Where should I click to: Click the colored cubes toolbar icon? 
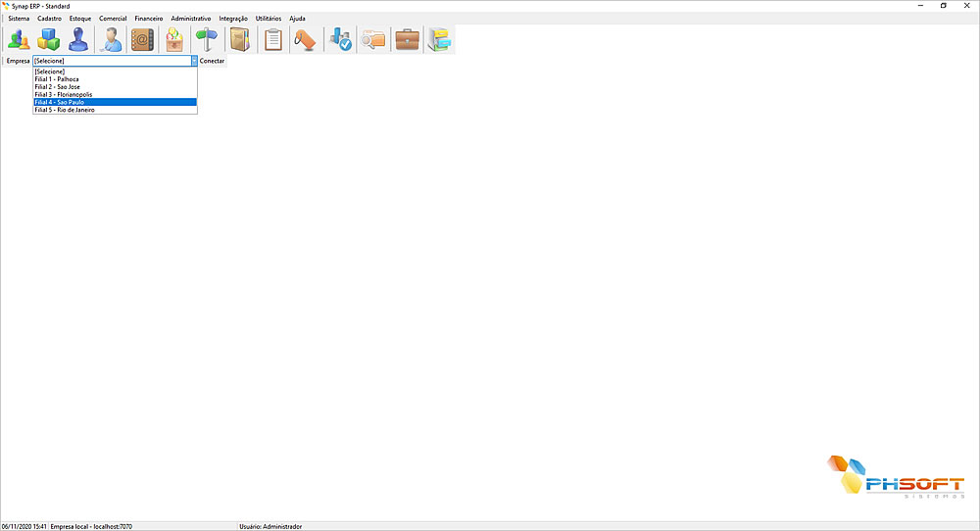click(49, 39)
